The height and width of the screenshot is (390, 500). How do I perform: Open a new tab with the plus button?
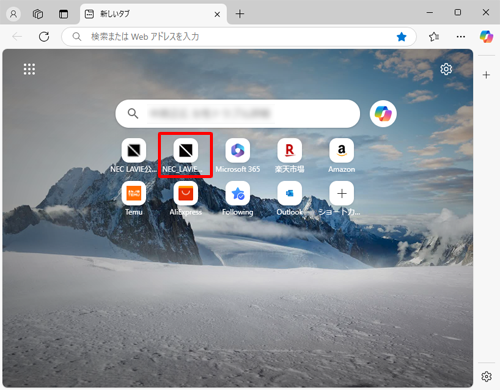240,14
